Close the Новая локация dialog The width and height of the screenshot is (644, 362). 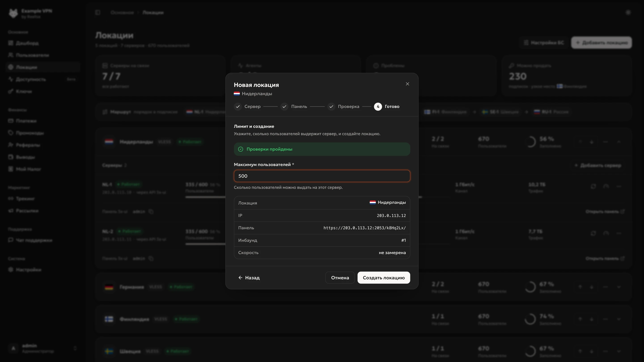[407, 84]
